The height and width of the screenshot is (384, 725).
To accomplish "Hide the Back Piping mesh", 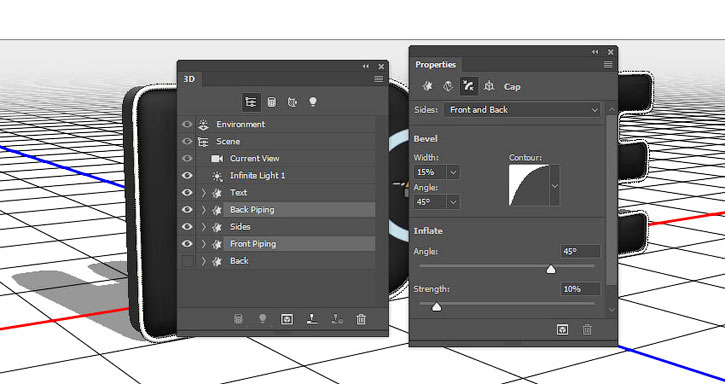I will click(x=187, y=210).
